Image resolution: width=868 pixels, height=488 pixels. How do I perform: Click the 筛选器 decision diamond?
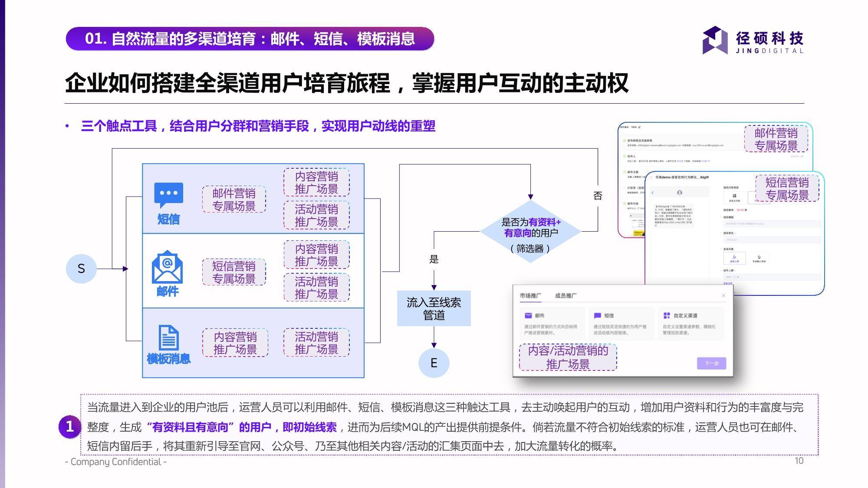point(530,232)
